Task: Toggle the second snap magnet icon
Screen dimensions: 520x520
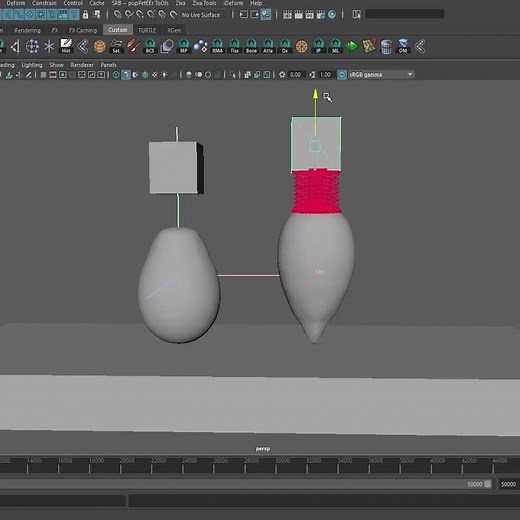Action: point(129,14)
